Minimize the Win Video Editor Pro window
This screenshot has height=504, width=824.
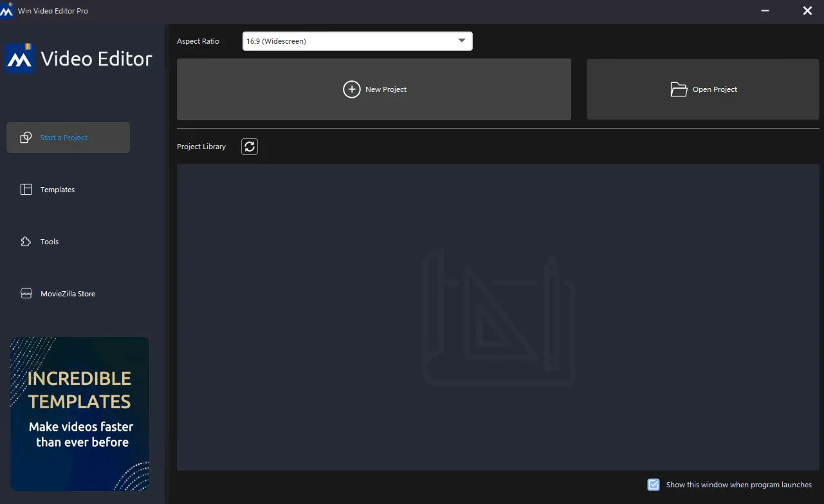point(765,10)
